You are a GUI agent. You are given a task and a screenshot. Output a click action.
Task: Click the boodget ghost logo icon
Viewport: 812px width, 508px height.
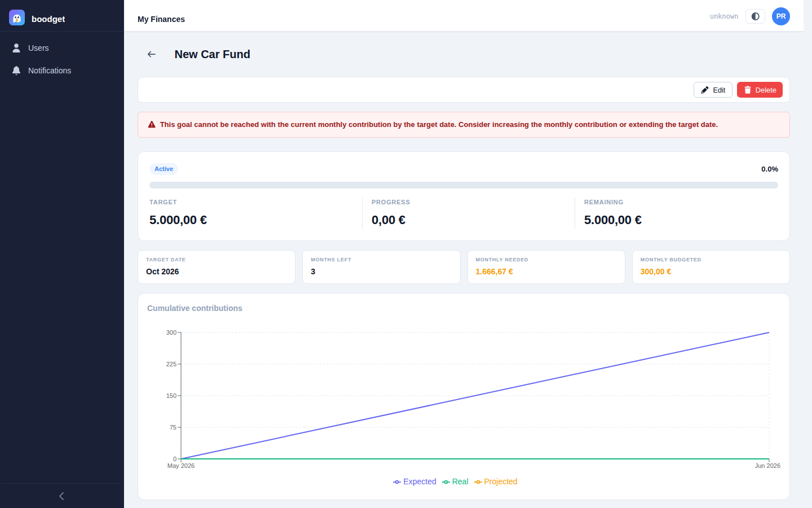[17, 18]
